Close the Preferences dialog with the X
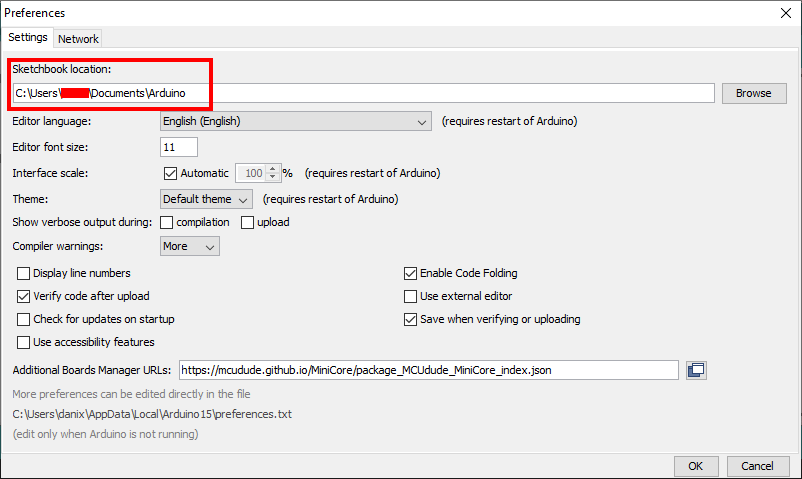The image size is (802, 479). tap(786, 13)
